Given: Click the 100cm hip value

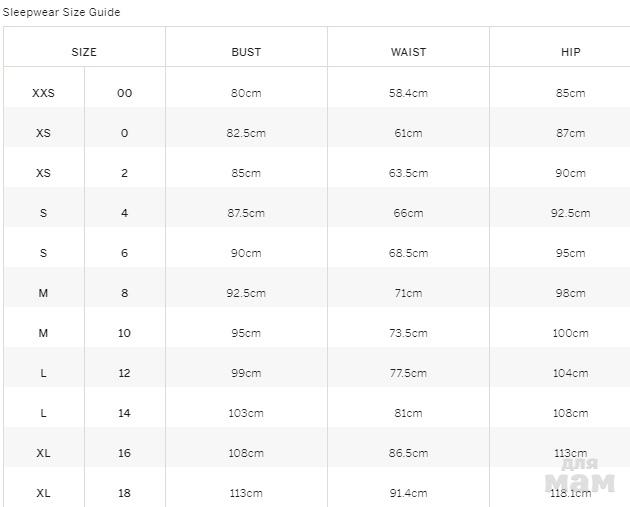Looking at the screenshot, I should click(x=570, y=333).
